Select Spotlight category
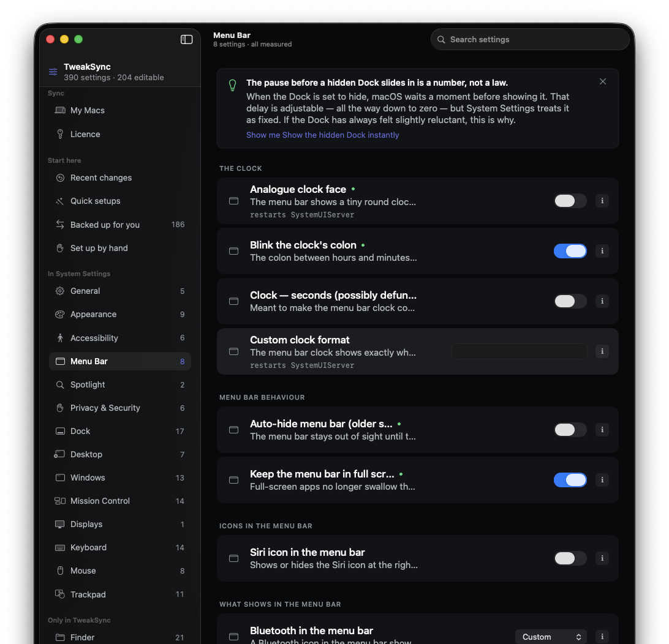This screenshot has height=644, width=669. point(120,384)
